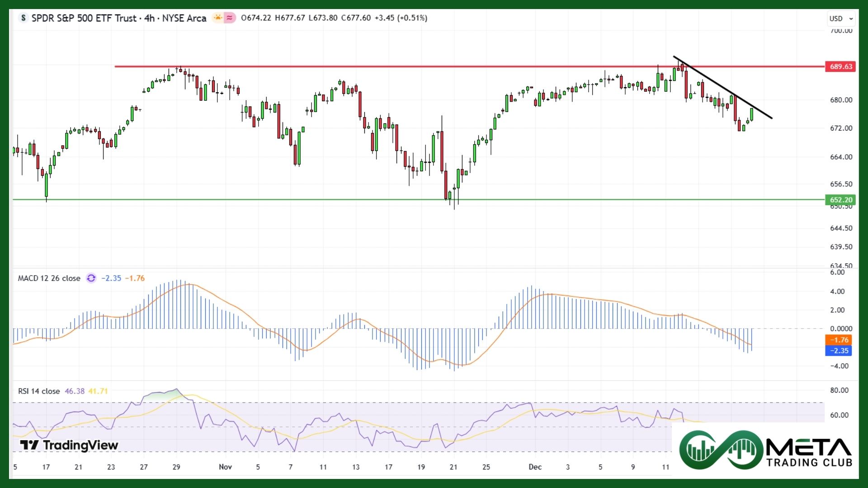Click the RSI average value 41.71

pyautogui.click(x=98, y=391)
